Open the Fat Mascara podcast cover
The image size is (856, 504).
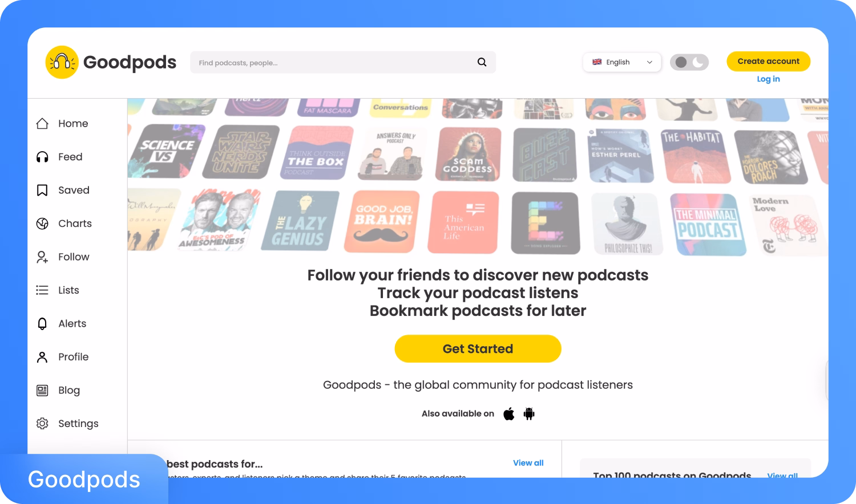(x=329, y=107)
